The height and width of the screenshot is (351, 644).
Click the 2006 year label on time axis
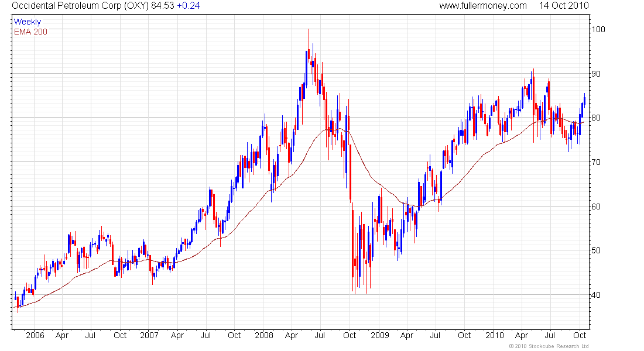point(35,335)
